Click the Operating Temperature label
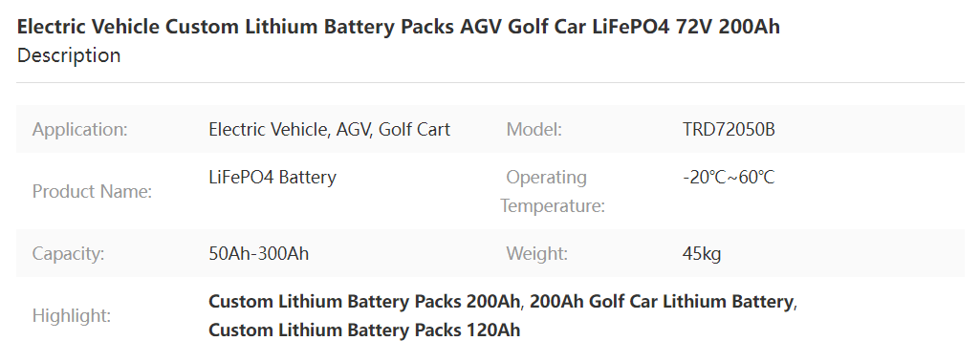 point(553,191)
